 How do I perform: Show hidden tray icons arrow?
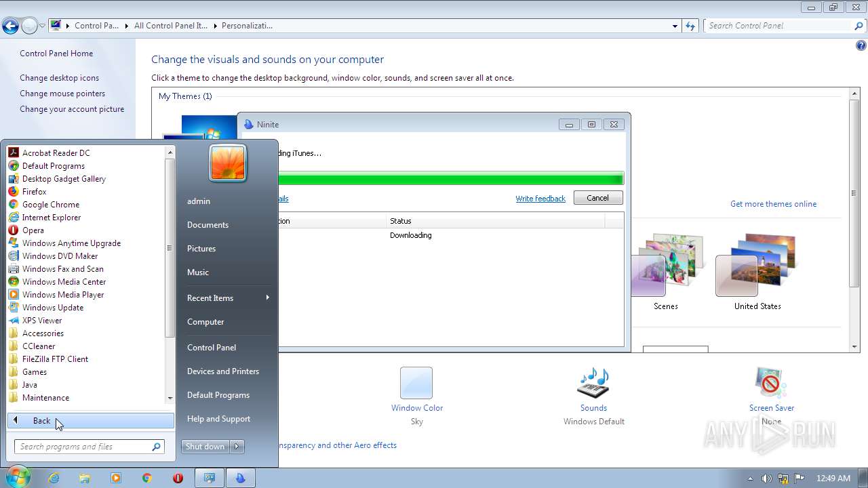(x=750, y=479)
